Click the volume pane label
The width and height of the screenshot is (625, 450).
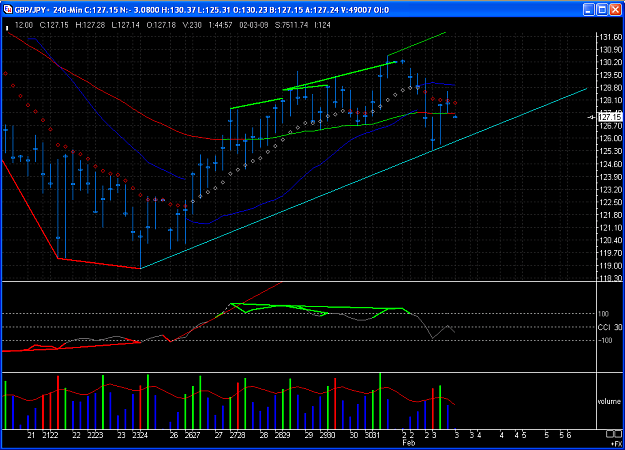pos(609,401)
